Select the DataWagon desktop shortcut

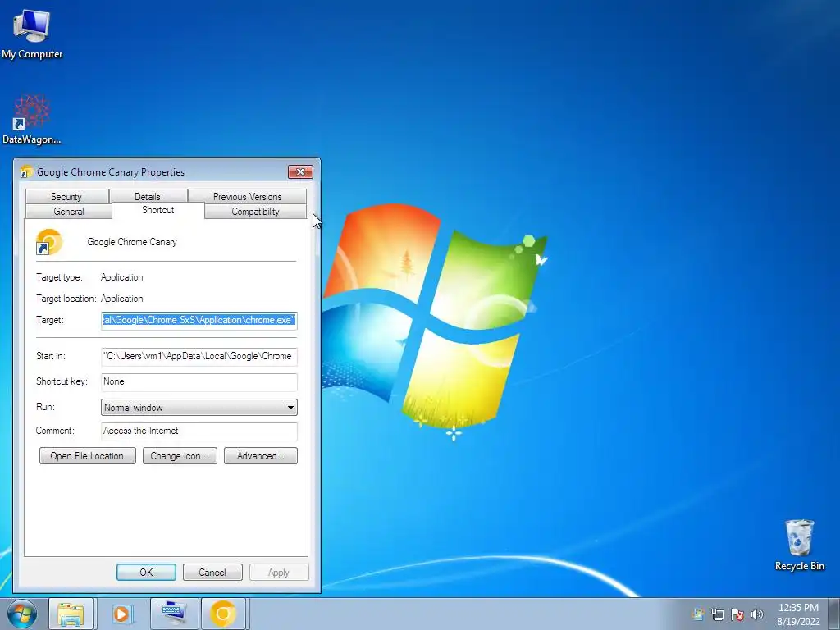click(x=32, y=119)
